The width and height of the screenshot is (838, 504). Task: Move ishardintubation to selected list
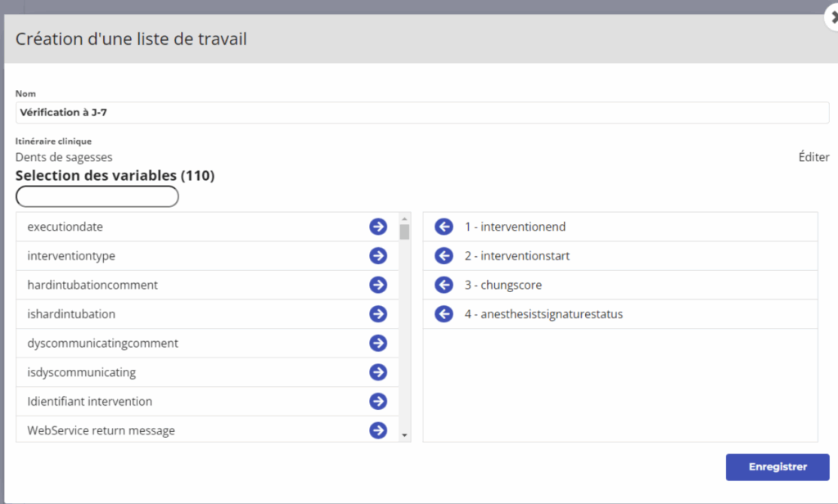[x=378, y=314]
